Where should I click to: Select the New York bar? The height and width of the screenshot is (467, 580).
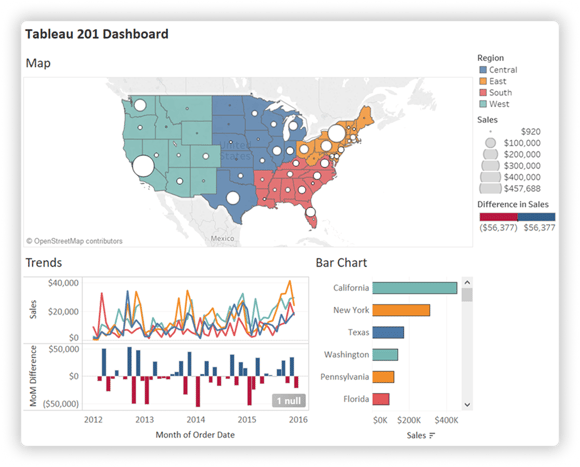coord(401,310)
